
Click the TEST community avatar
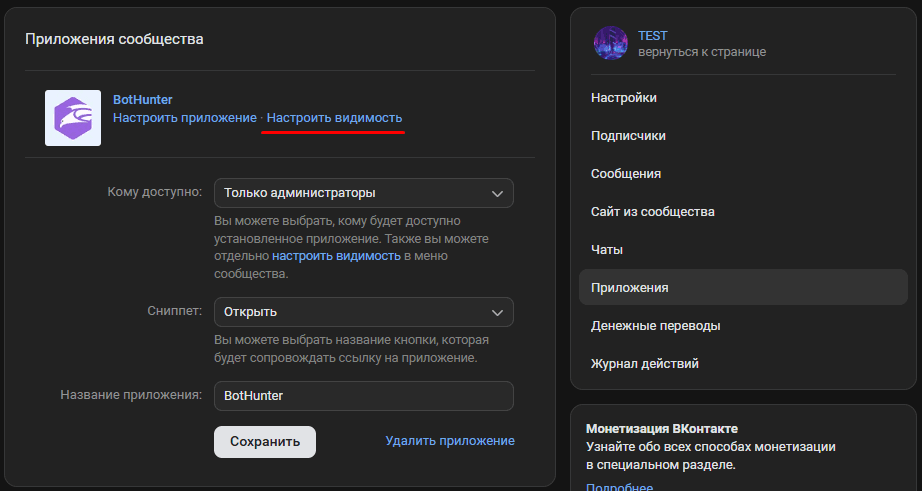(x=611, y=43)
